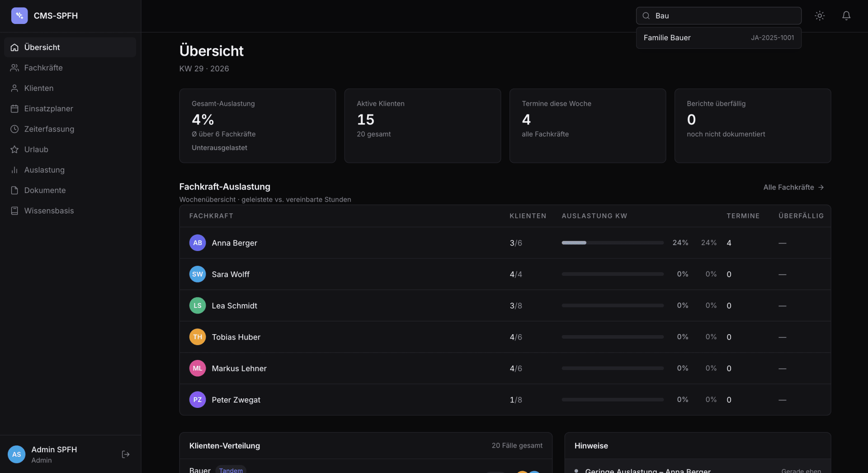Click the Markus Lehner name
The width and height of the screenshot is (868, 473).
(239, 369)
